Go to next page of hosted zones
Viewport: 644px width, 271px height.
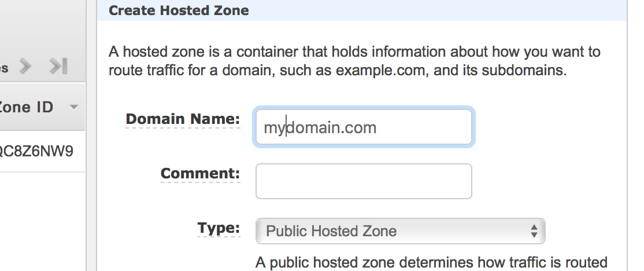click(25, 67)
